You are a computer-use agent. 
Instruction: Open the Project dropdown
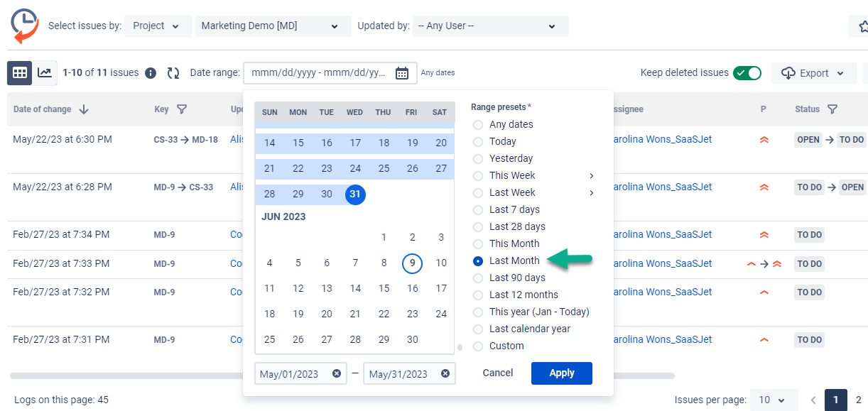[x=158, y=26]
